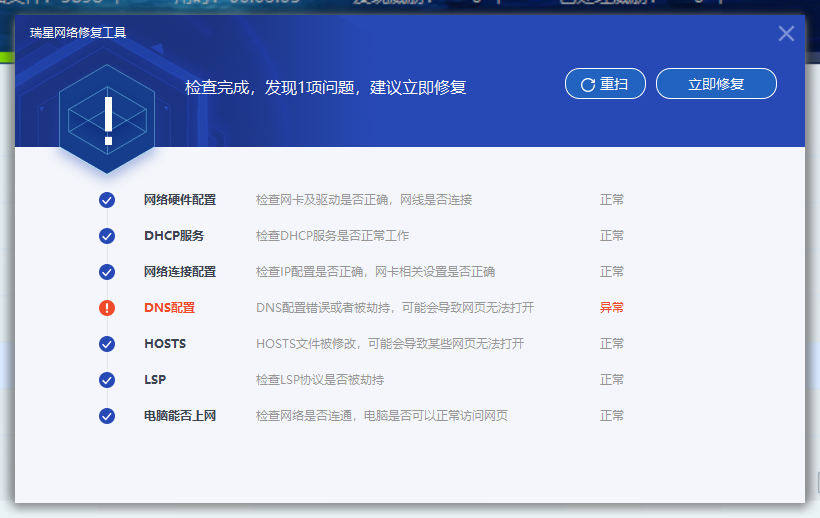Click check icon beside 网络连接配置
This screenshot has height=518, width=820.
[x=107, y=272]
